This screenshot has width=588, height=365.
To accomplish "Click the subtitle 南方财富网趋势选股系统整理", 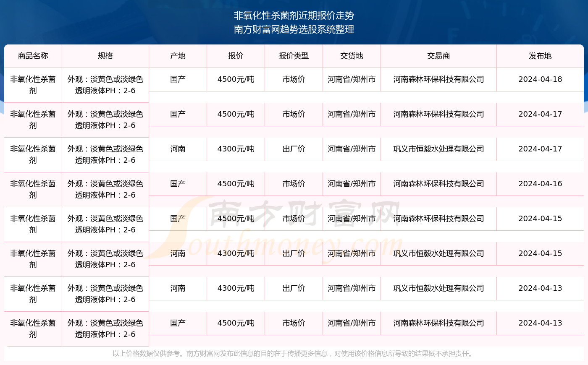I will pyautogui.click(x=294, y=29).
